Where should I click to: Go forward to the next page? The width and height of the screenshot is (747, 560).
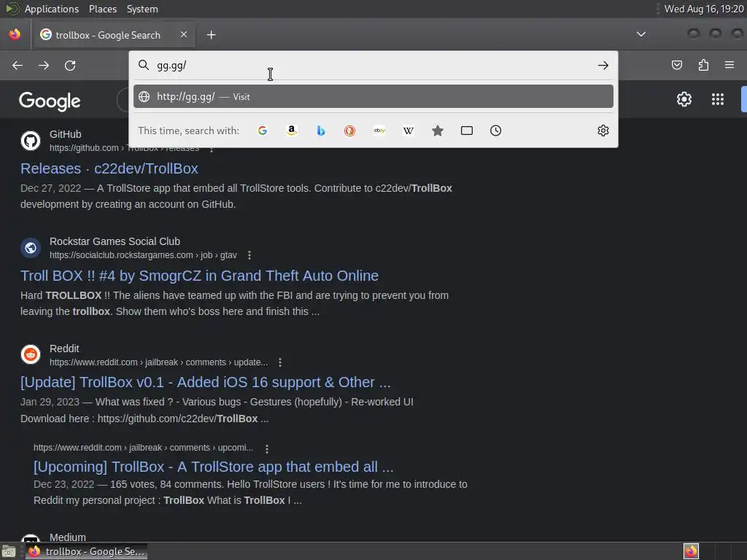[x=44, y=65]
